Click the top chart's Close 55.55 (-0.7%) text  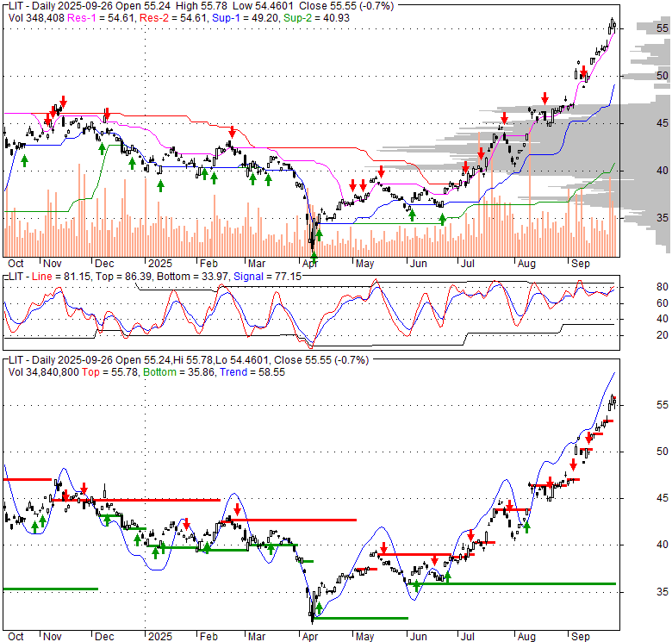[346, 6]
